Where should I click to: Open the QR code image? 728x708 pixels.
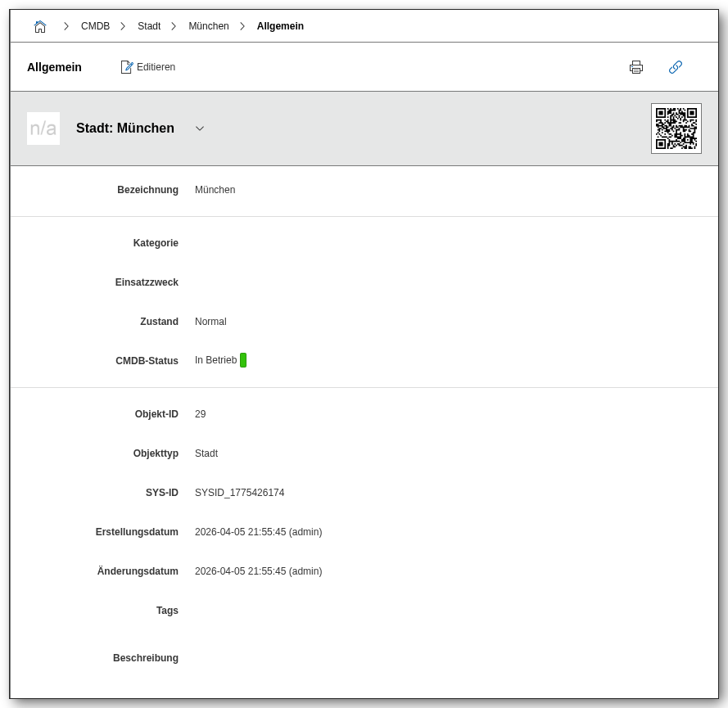(x=676, y=129)
